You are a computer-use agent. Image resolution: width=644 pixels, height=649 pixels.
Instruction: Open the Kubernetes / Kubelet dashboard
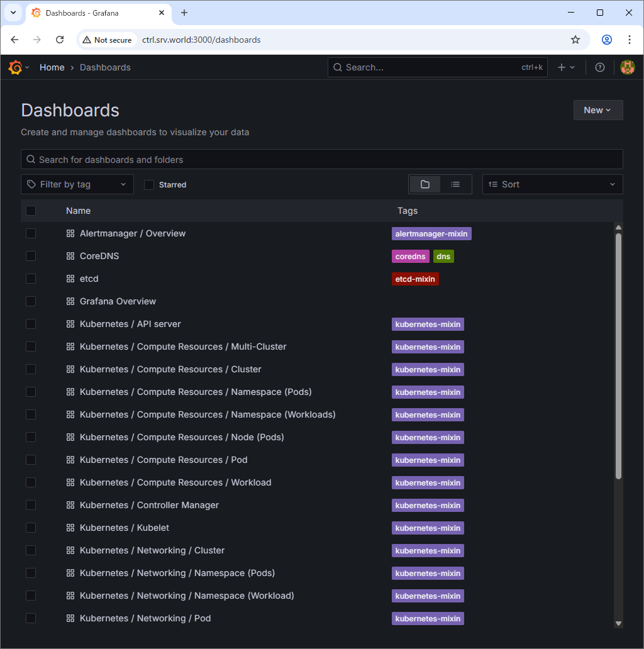click(124, 528)
